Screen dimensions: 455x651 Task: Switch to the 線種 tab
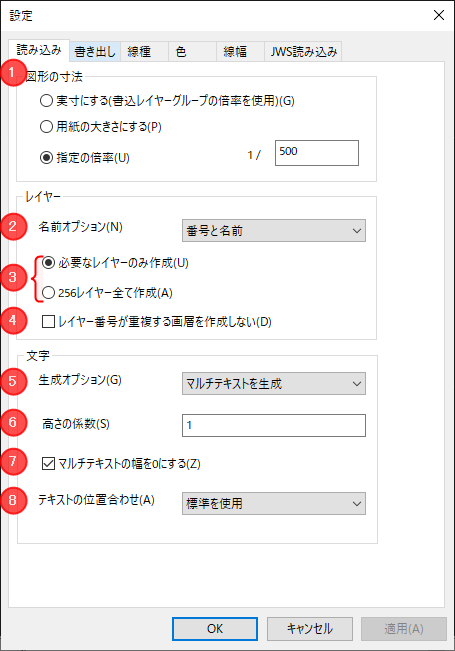click(x=144, y=51)
